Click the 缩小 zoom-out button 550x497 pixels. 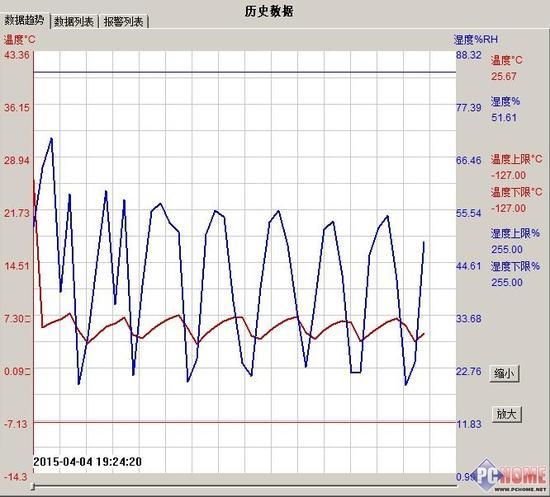pyautogui.click(x=504, y=374)
